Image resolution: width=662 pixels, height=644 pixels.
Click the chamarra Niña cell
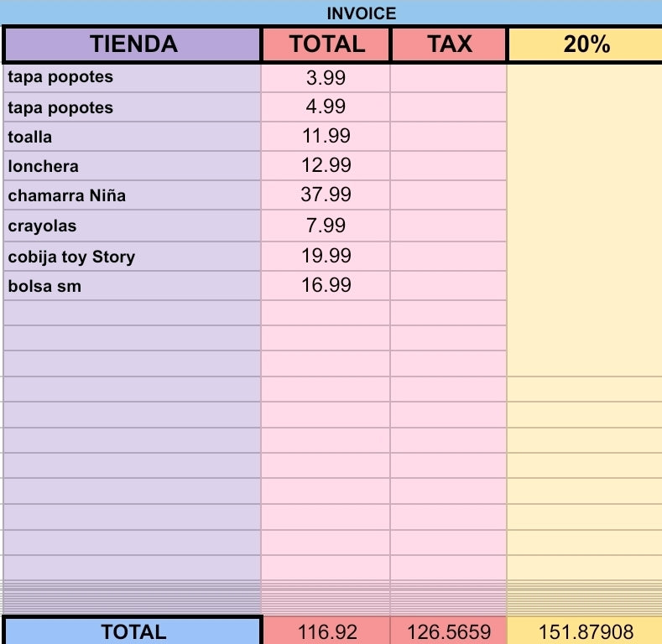[x=132, y=195]
